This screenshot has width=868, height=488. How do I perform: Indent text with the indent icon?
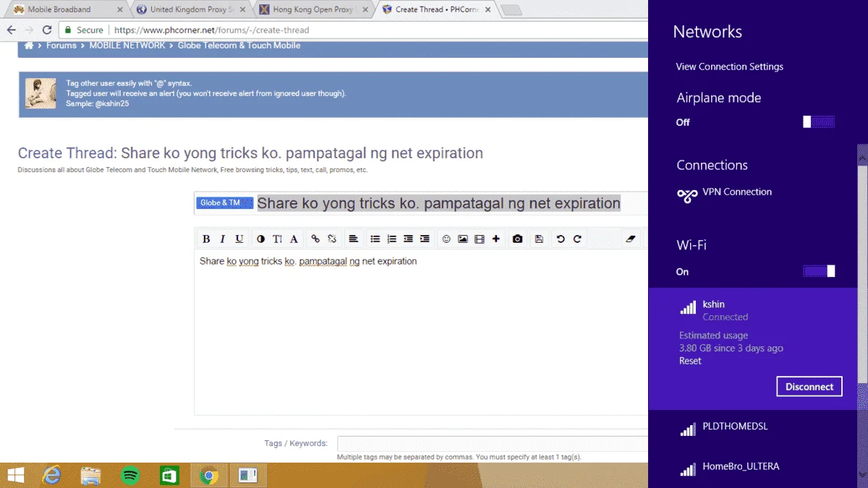425,239
